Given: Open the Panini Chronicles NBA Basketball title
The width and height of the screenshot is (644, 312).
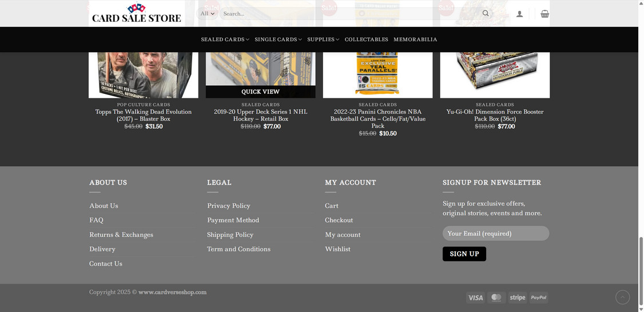Looking at the screenshot, I should 378,119.
